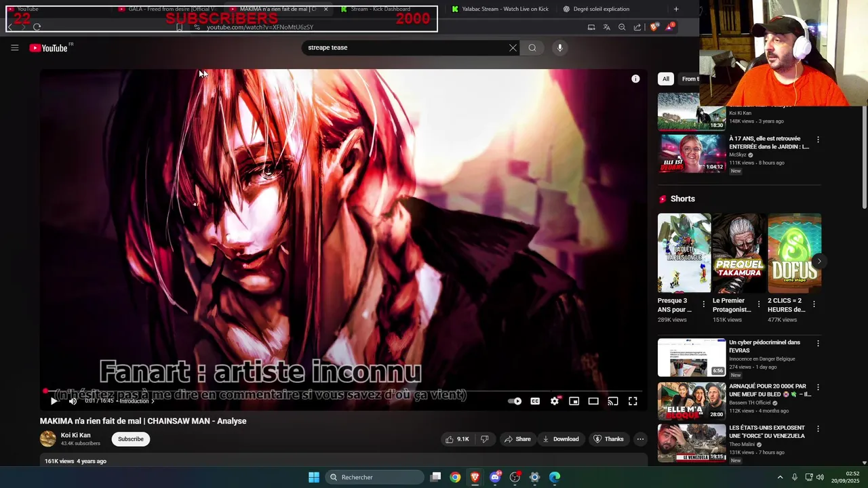Open the YouTube hamburger guide menu
This screenshot has height=488, width=868.
click(14, 47)
